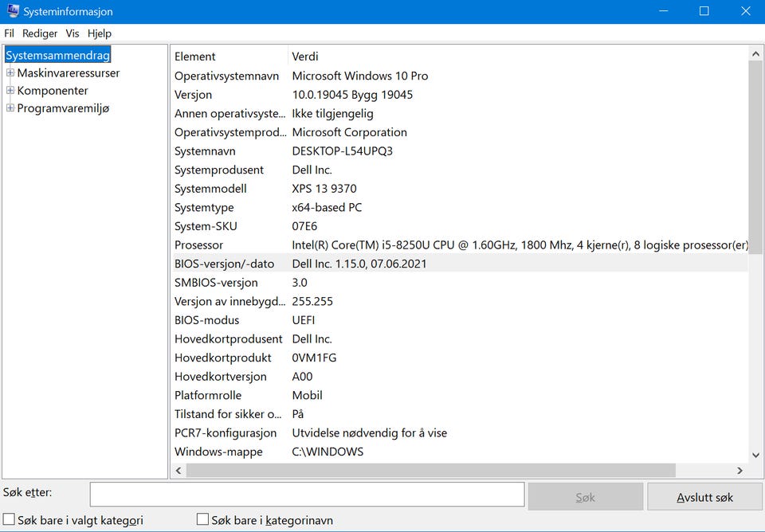This screenshot has height=532, width=765.
Task: Select the Operativsystemnavn row
Action: [x=460, y=76]
